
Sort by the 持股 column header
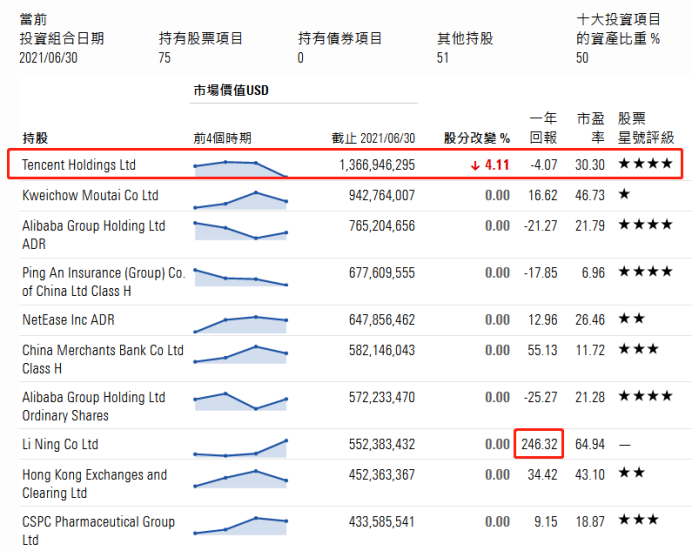tap(35, 138)
